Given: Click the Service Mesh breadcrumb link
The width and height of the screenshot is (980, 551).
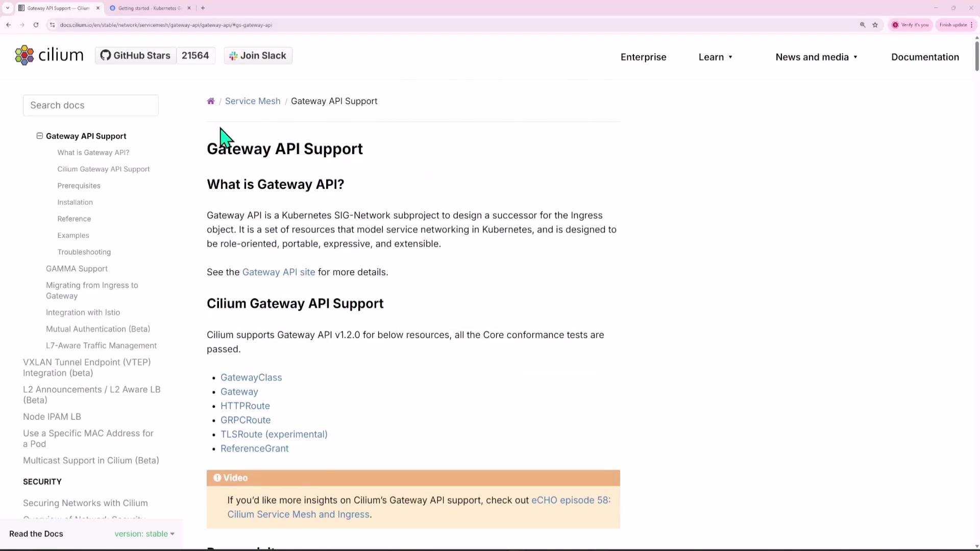Looking at the screenshot, I should coord(253,101).
